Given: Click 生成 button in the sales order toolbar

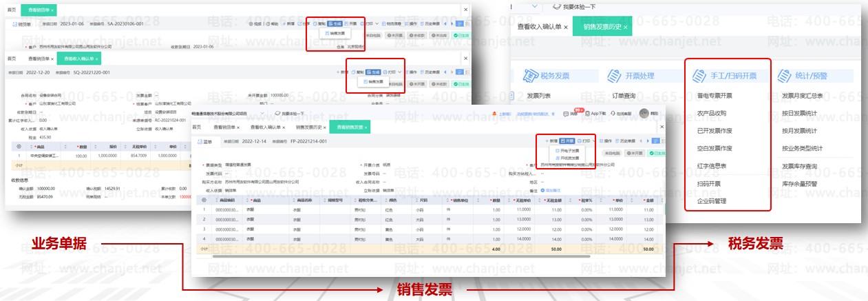Looking at the screenshot, I should pos(335,23).
